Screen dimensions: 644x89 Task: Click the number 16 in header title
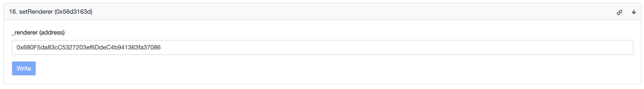click(13, 12)
